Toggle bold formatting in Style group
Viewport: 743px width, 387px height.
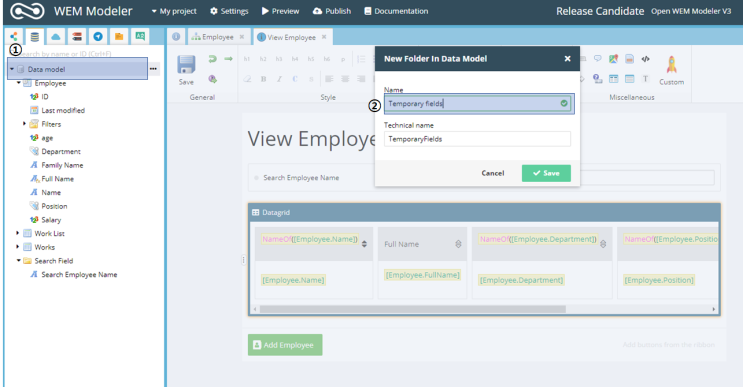[263, 79]
